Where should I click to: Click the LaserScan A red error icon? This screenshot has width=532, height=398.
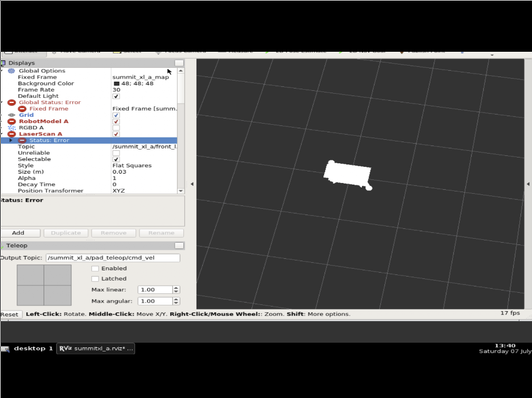tap(11, 134)
